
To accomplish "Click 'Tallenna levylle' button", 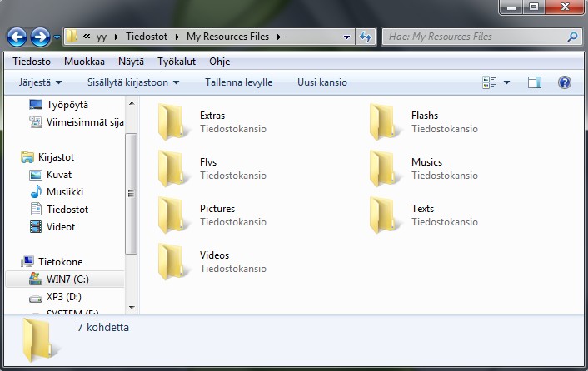I will pyautogui.click(x=238, y=82).
